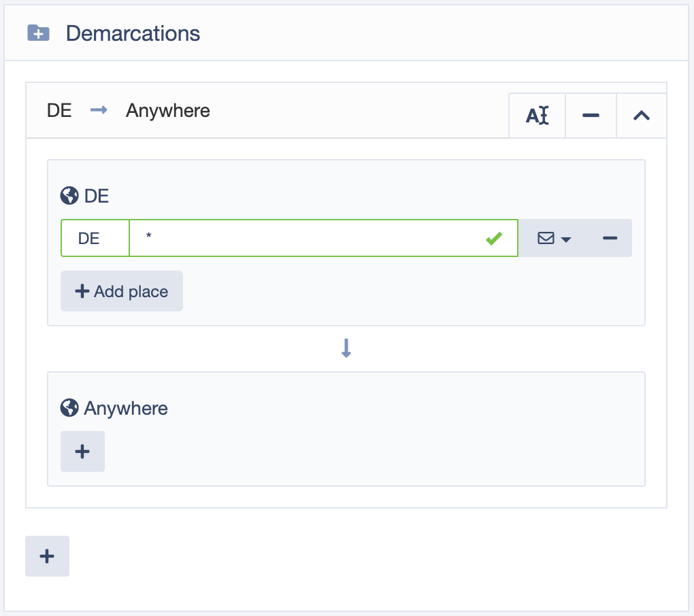Add a place under Anywhere
The image size is (694, 616).
pos(83,451)
